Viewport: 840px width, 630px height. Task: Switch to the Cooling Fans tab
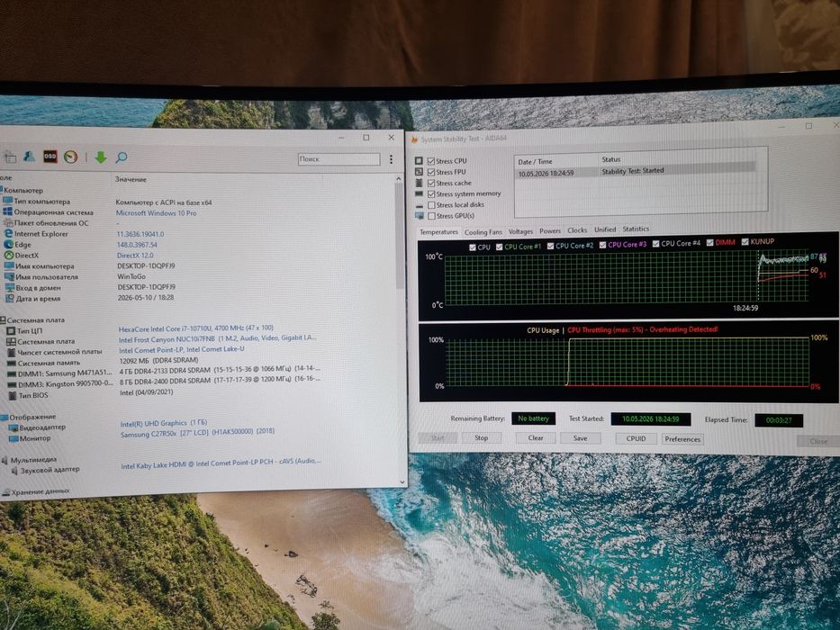click(483, 232)
